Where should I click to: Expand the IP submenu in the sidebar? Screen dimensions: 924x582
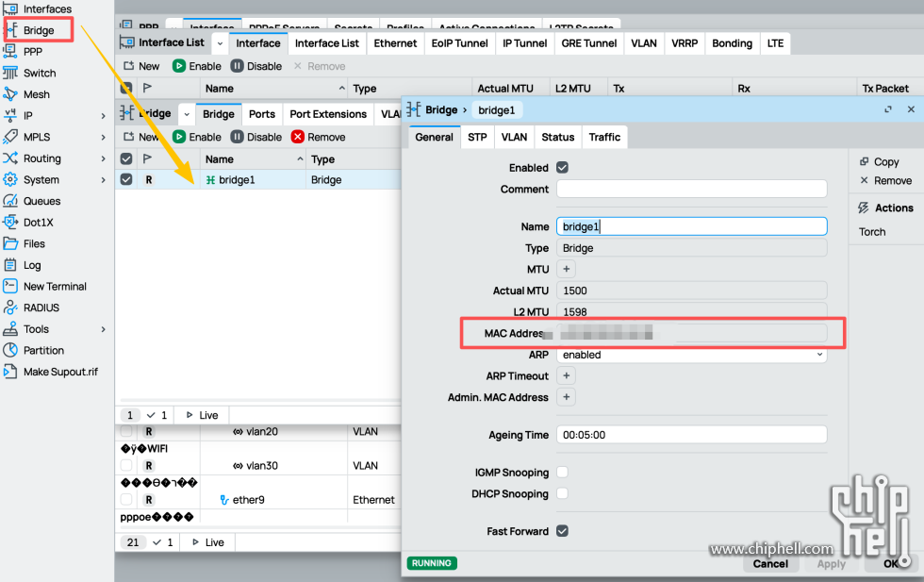pyautogui.click(x=103, y=116)
